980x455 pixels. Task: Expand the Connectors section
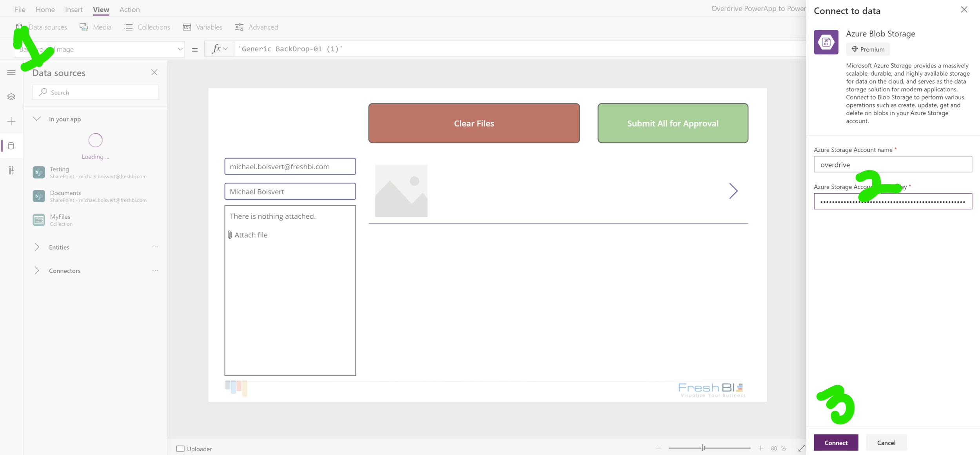pyautogui.click(x=37, y=270)
